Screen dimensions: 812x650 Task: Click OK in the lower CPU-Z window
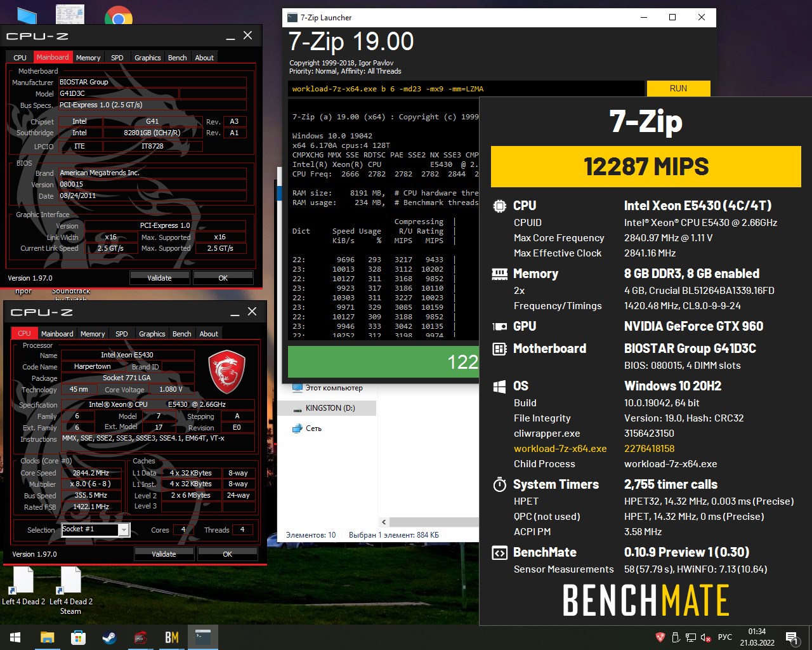tap(228, 554)
